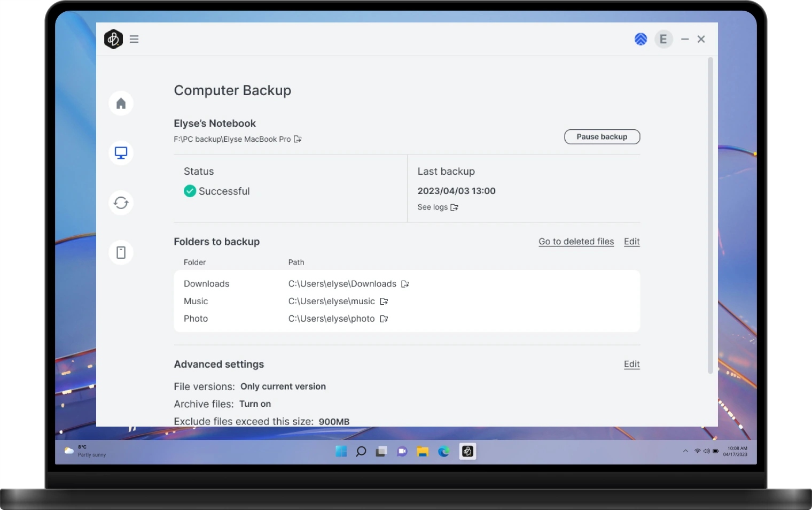This screenshot has width=812, height=510.
Task: Click the green Successful status checkmark
Action: coord(190,191)
